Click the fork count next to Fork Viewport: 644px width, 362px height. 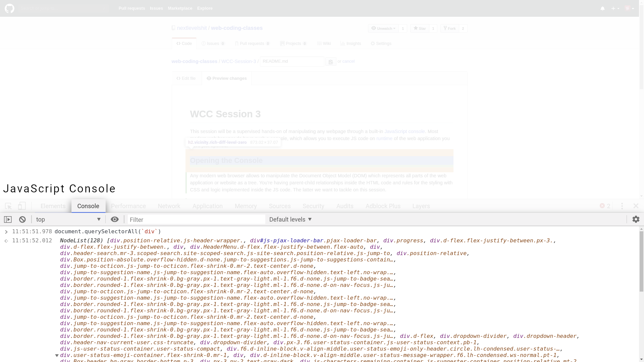463,28
